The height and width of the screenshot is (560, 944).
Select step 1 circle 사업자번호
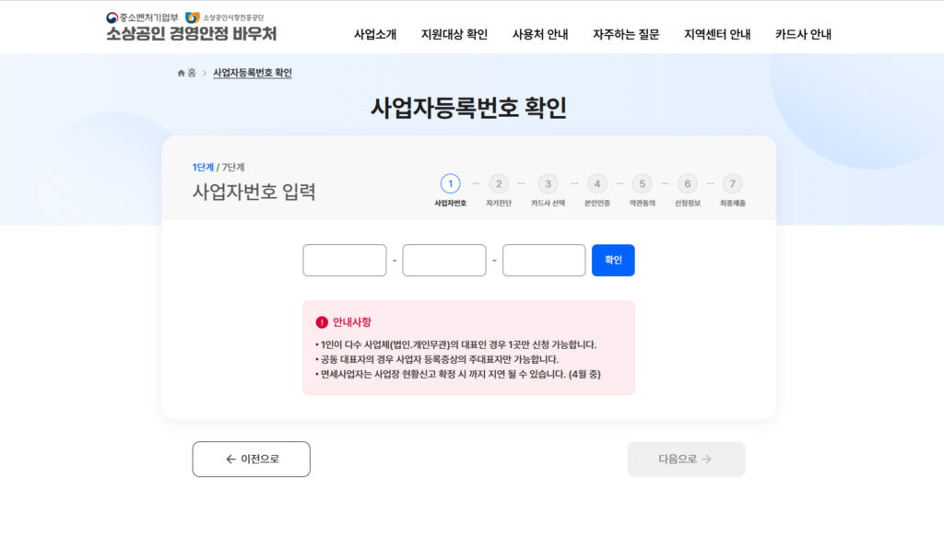[449, 183]
